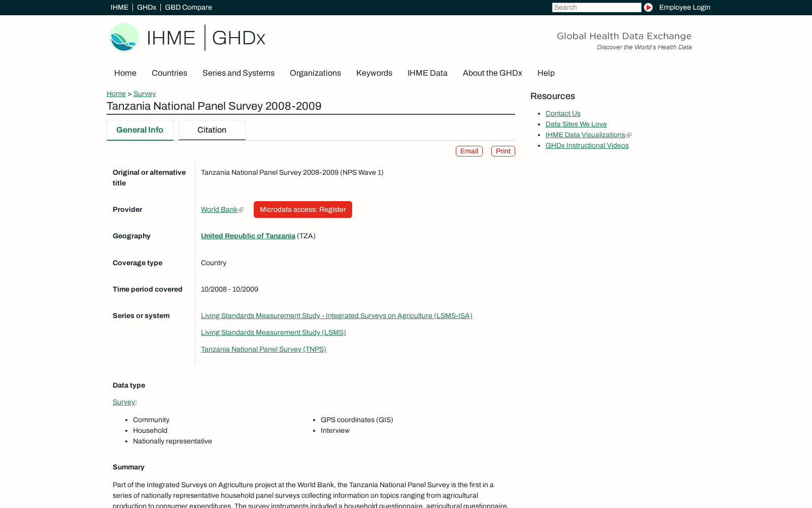Open the Organizations menu

[315, 73]
